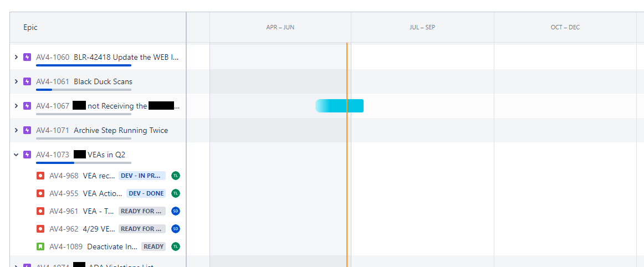Click the progress bar under AV4-1073
Screen dimensions: 644x267
[x=84, y=163]
